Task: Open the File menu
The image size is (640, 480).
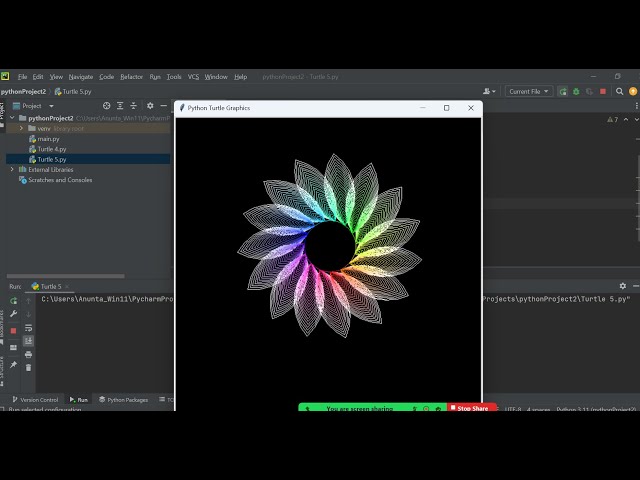Action: [x=22, y=77]
